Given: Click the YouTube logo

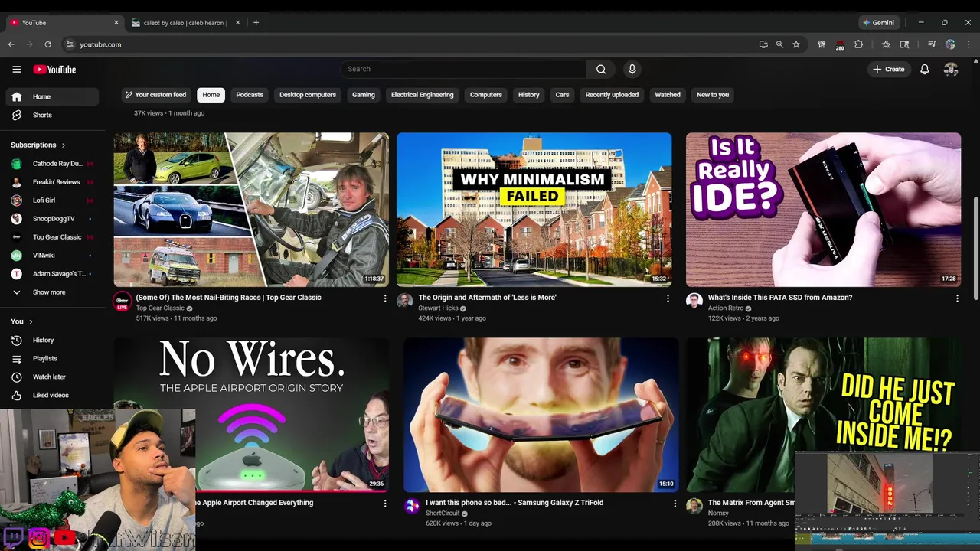Looking at the screenshot, I should (x=54, y=70).
